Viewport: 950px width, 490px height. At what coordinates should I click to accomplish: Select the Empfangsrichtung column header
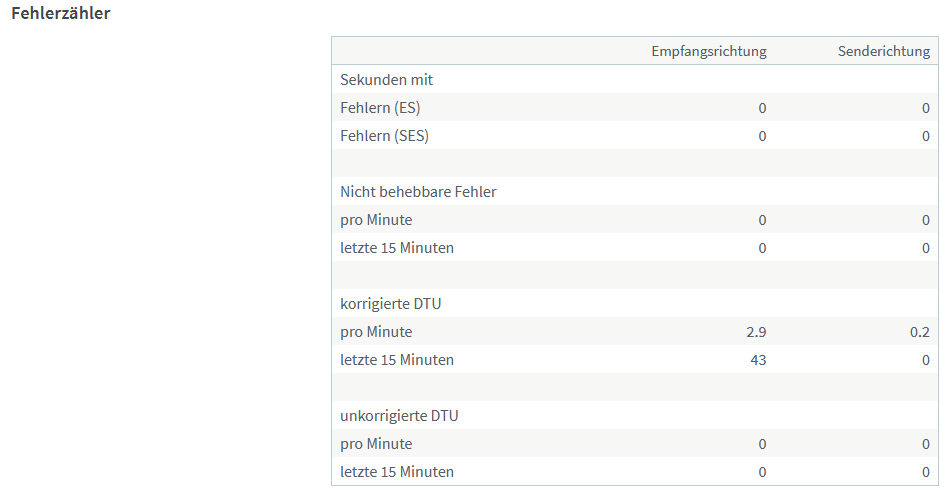point(709,51)
